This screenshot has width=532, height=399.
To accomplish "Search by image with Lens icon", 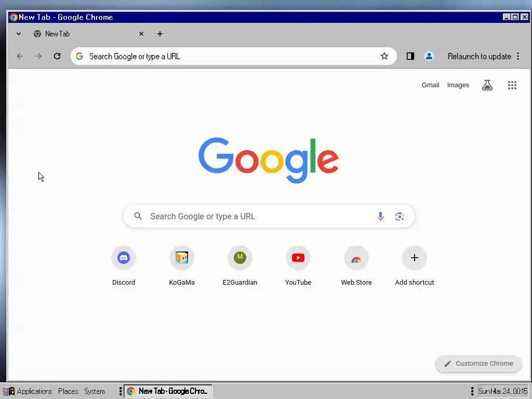I will click(400, 216).
